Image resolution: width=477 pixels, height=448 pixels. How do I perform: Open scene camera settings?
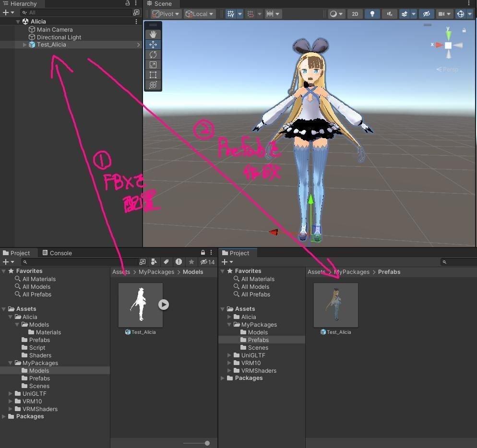click(x=444, y=14)
